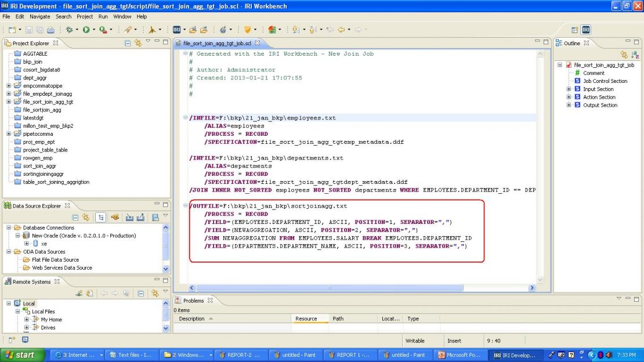Click New Connection Profile icon in Data Source Explorer
644x362 pixels.
115,218
